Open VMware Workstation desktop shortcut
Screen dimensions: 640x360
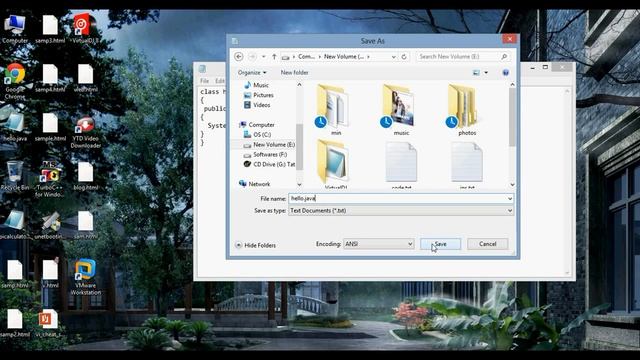pos(86,278)
